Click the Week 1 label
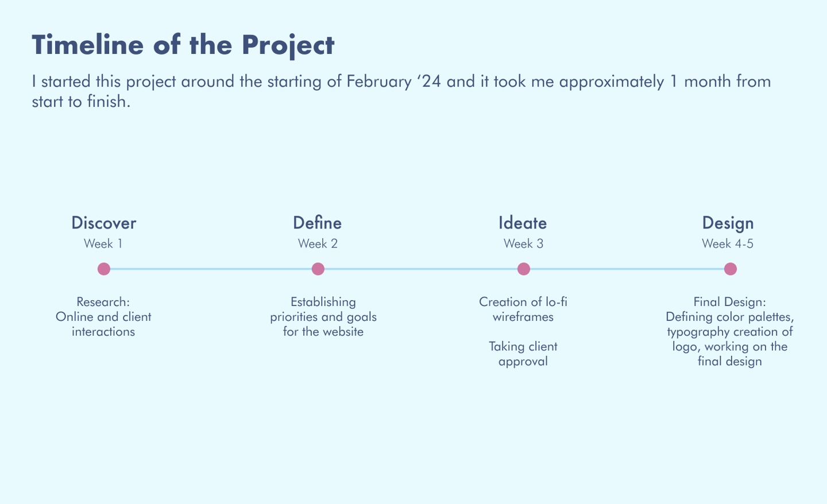This screenshot has height=504, width=827. pyautogui.click(x=103, y=243)
